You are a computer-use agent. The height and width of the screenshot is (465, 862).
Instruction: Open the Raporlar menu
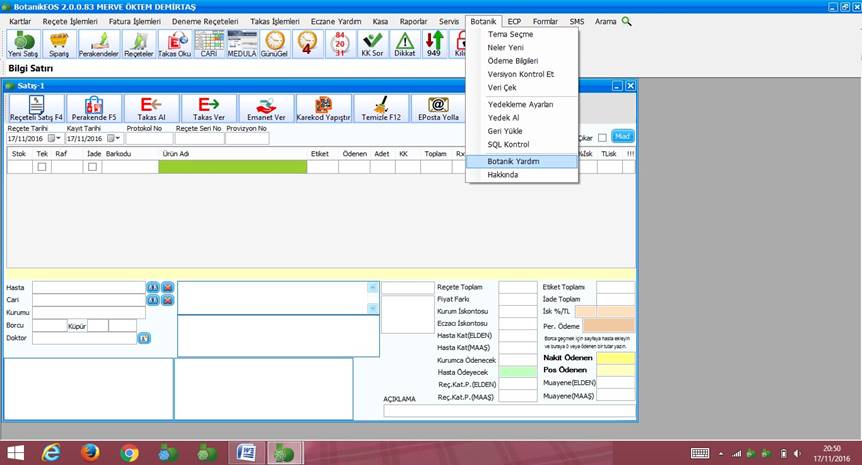[x=413, y=20]
